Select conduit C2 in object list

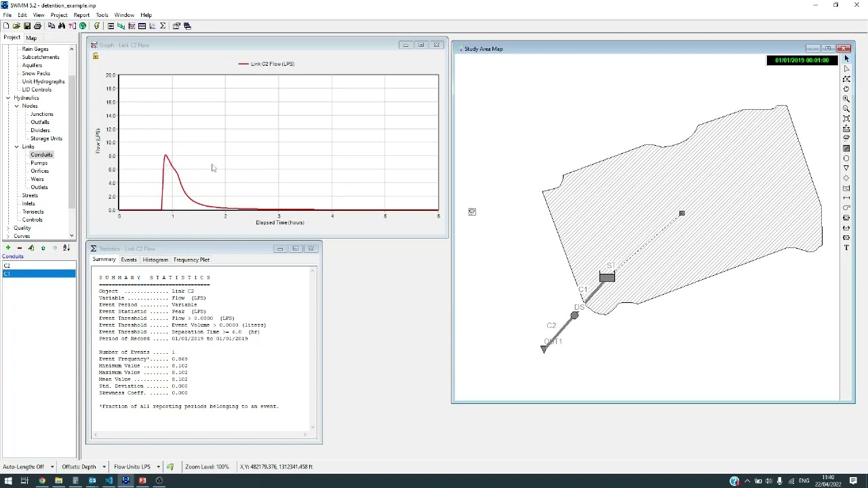pyautogui.click(x=39, y=266)
